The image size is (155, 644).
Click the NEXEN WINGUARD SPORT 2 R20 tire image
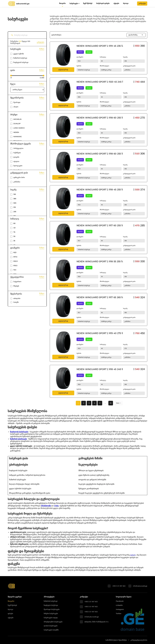(x=63, y=91)
